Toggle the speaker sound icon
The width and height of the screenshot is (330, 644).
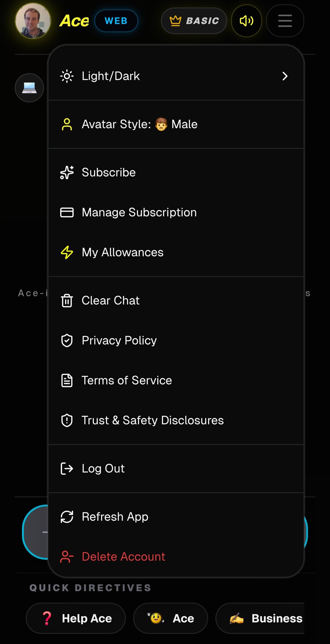[246, 21]
